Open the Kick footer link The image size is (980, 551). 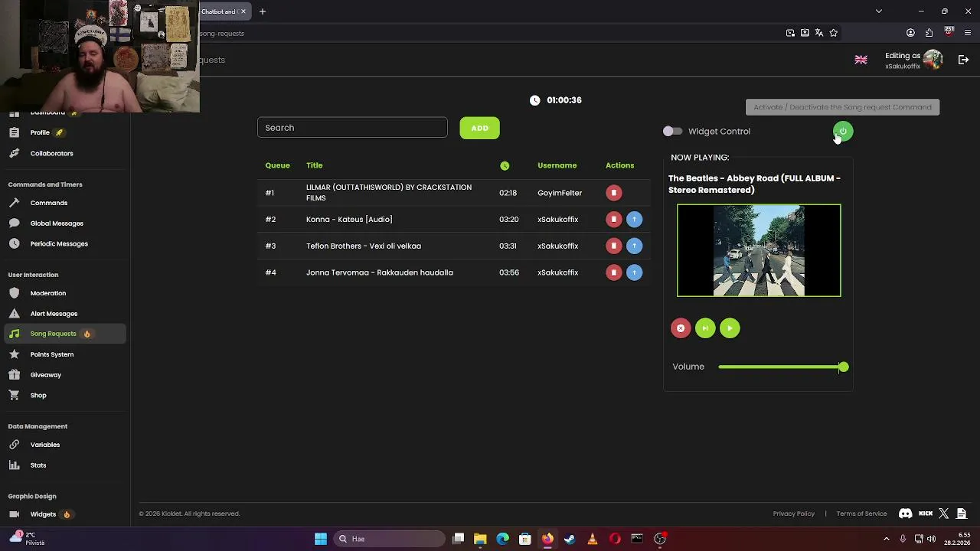(926, 514)
